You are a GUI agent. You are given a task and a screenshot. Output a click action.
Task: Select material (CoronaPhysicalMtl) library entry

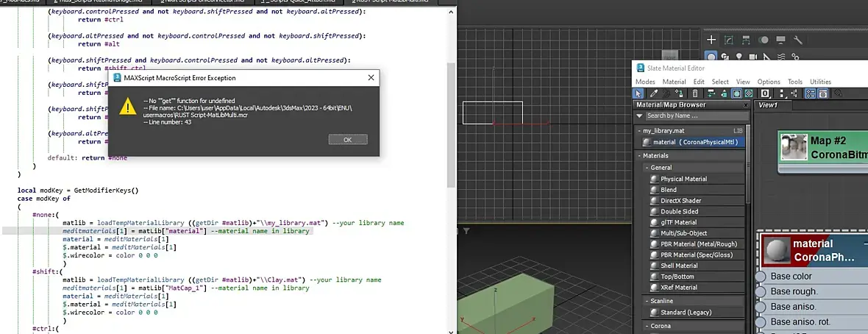(x=692, y=142)
